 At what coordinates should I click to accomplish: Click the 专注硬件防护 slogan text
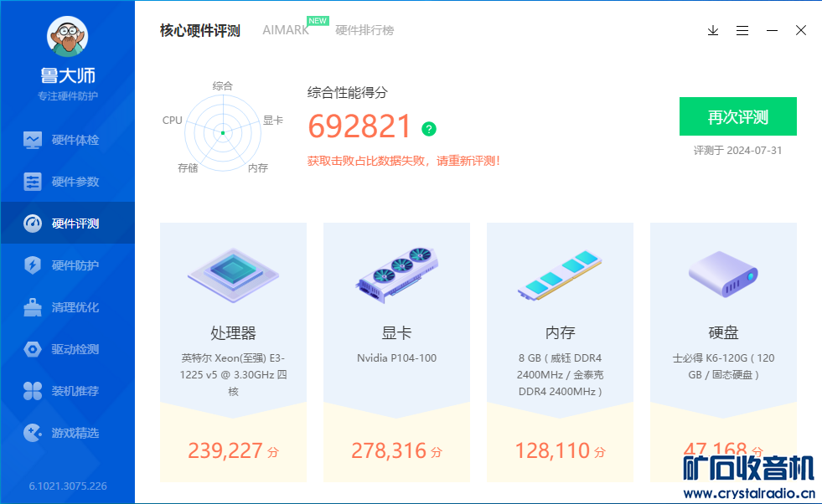coord(68,96)
